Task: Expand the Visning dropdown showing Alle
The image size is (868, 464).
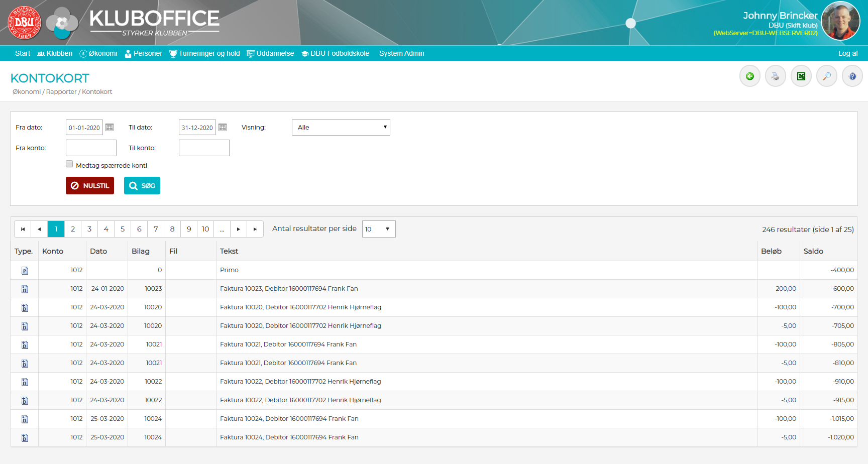Action: click(341, 128)
